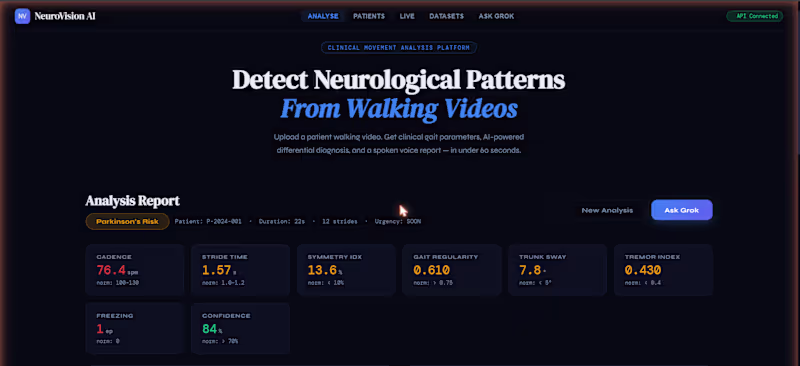Screen dimensions: 800x366
Task: Select the ASK GROK nav item
Action: tap(496, 16)
